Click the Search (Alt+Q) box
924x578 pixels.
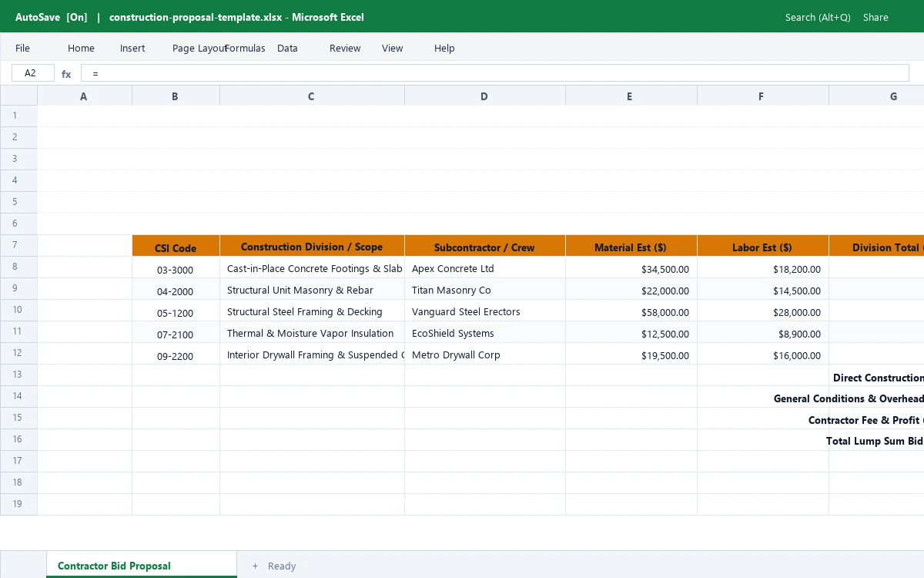coord(818,17)
